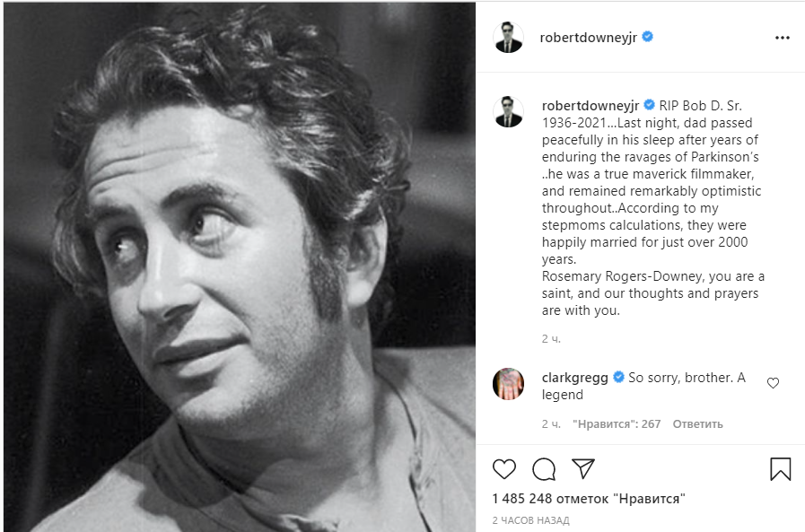Click verified badge next to clarkgregg
This screenshot has width=805, height=532.
point(618,378)
